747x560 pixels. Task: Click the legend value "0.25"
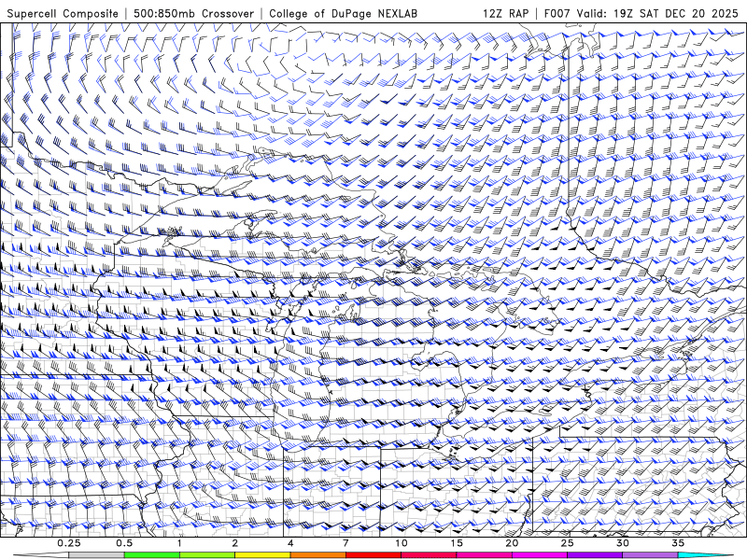pos(69,543)
